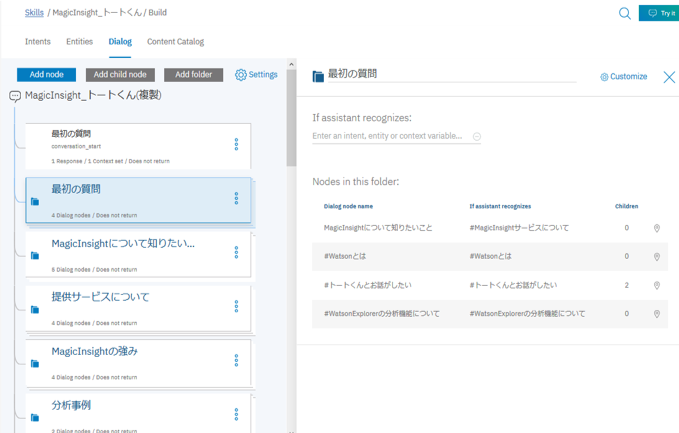The height and width of the screenshot is (433, 679).
Task: Switch to the Intents tab
Action: pos(38,42)
